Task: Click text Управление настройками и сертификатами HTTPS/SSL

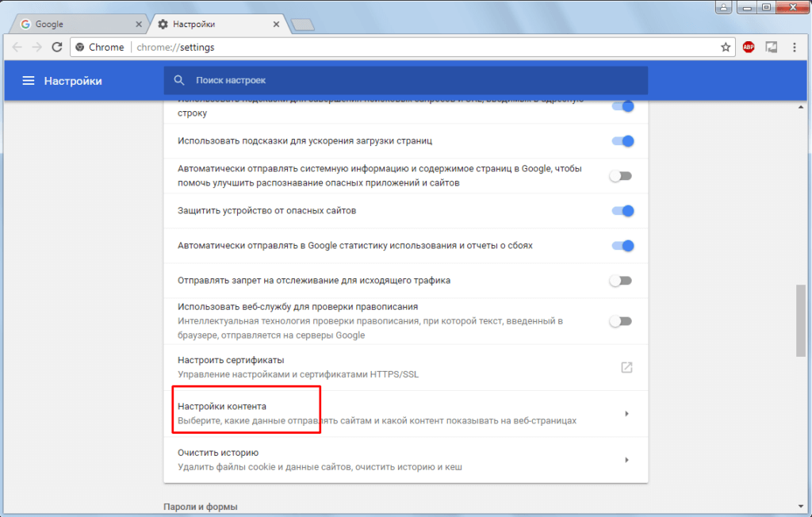Action: (298, 374)
